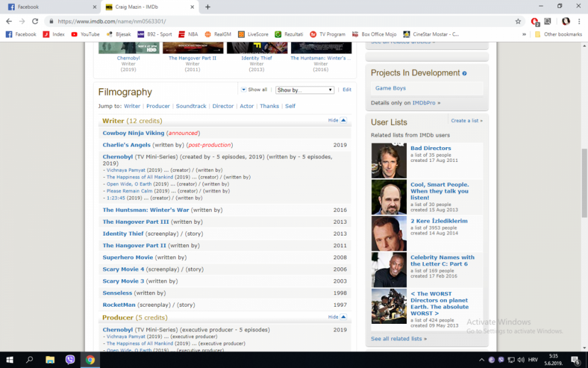Open YouTube bookmark in bookmarks bar
Screen dimensions: 588x368
tap(85, 34)
